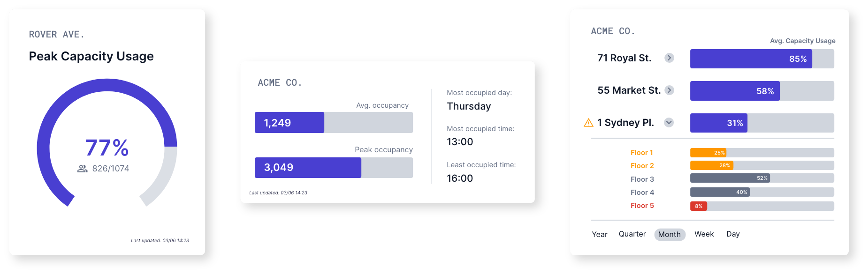Expand the 71 Royal St. row chevron
The height and width of the screenshot is (274, 868).
[x=670, y=58]
